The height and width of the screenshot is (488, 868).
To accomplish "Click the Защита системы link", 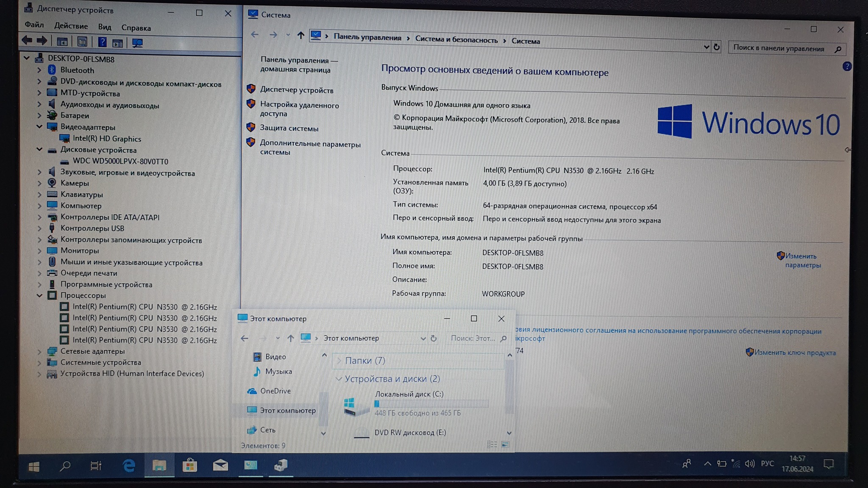I will point(289,128).
